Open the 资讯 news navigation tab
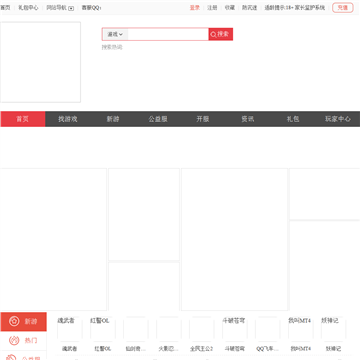 (248, 119)
